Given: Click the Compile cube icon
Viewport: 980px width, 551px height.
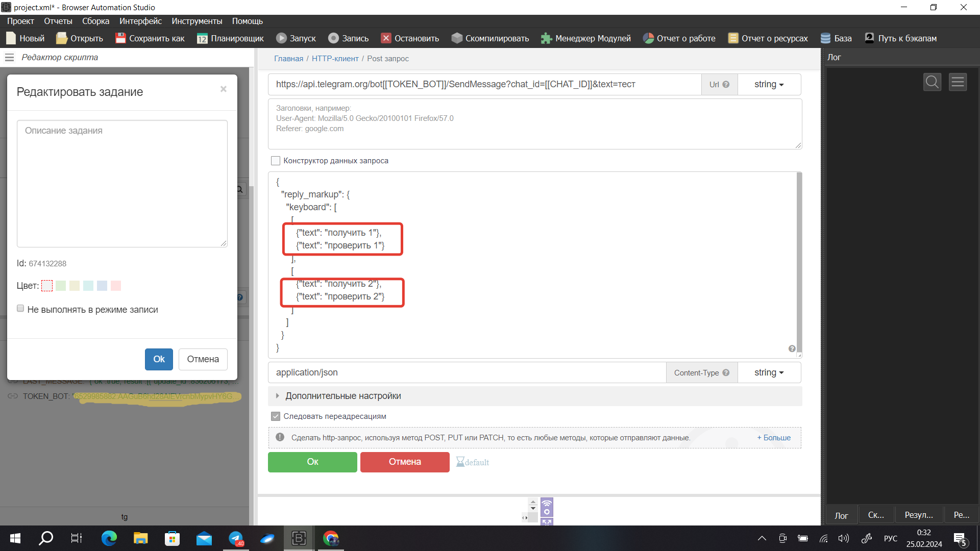Looking at the screenshot, I should 457,38.
